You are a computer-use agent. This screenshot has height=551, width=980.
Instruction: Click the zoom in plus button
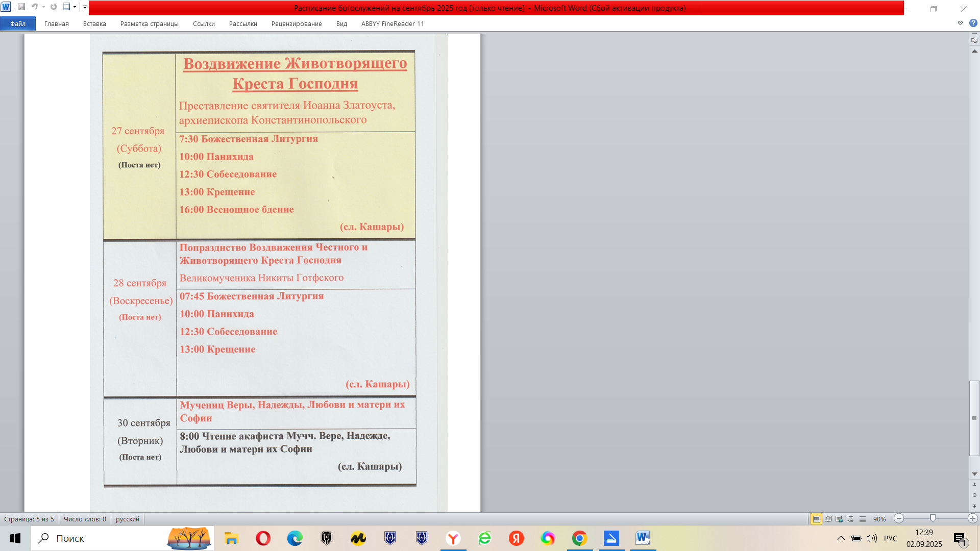pos(972,519)
